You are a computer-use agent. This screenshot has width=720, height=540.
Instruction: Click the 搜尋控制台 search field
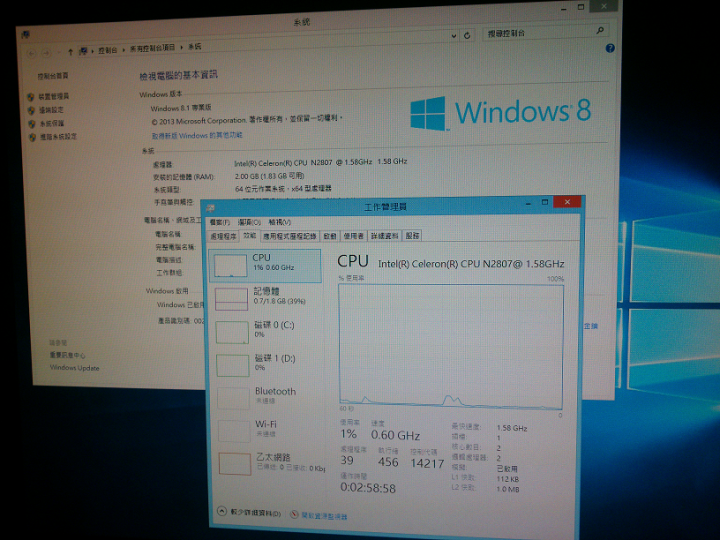point(546,32)
